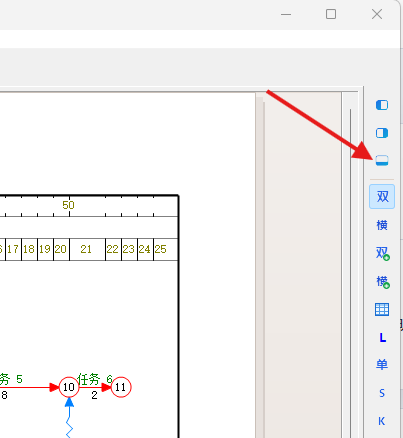Toggle the bottom panel icon

[x=382, y=161]
